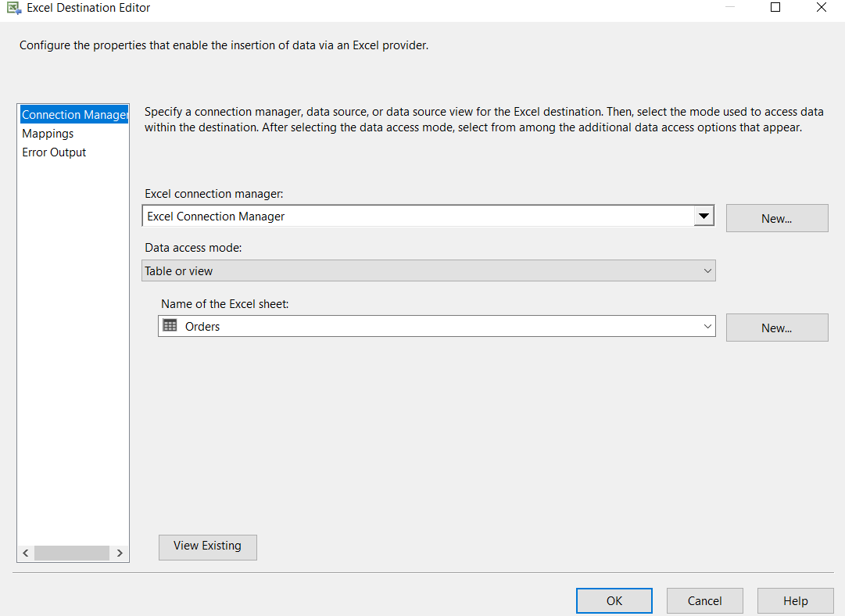Click the left scroll arrow in page list
Image resolution: width=845 pixels, height=616 pixels.
click(x=26, y=553)
